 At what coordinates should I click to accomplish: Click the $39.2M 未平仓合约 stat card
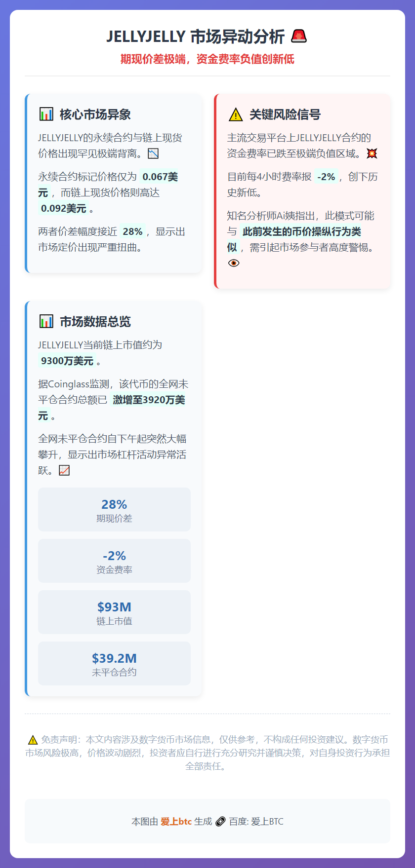114,664
